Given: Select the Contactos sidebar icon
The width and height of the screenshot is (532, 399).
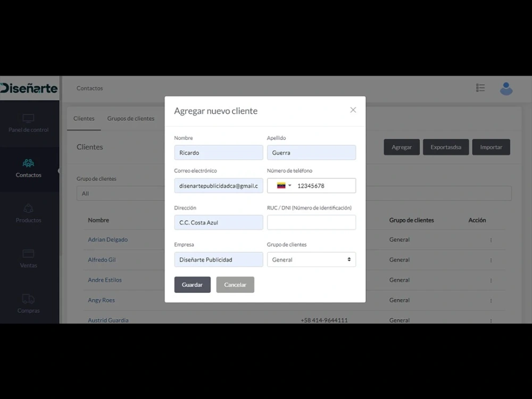Looking at the screenshot, I should (29, 163).
